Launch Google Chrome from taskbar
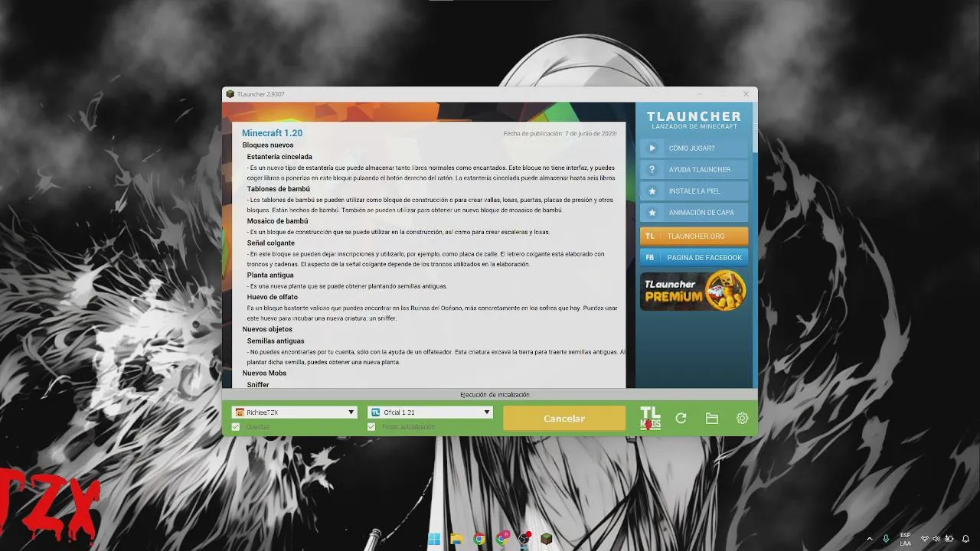Screen dimensions: 980x551 479,539
